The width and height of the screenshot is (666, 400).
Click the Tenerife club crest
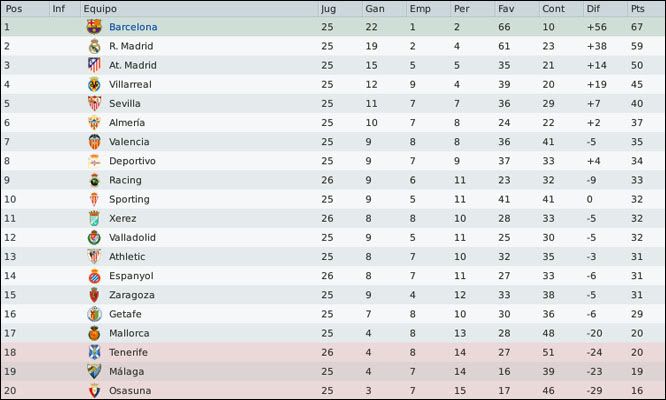(x=94, y=352)
